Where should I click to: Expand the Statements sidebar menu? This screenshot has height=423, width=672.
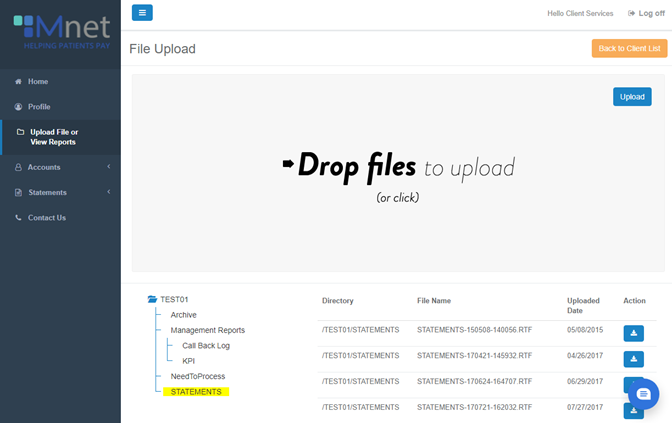pos(60,192)
